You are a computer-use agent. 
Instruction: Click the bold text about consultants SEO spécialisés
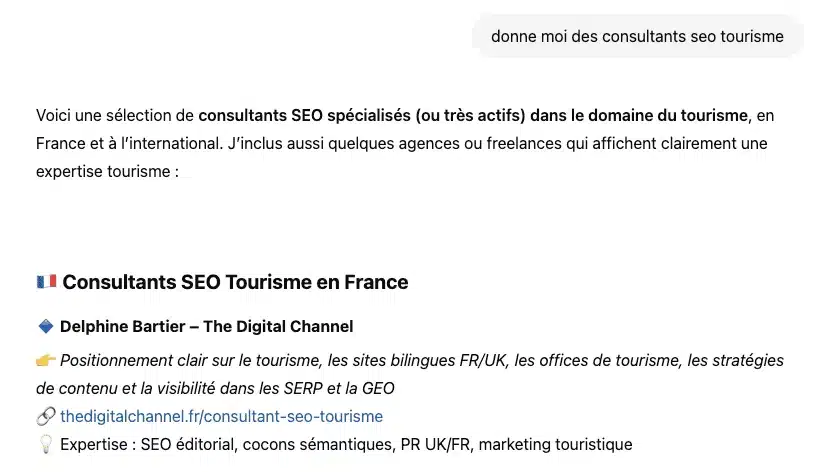[x=473, y=115]
